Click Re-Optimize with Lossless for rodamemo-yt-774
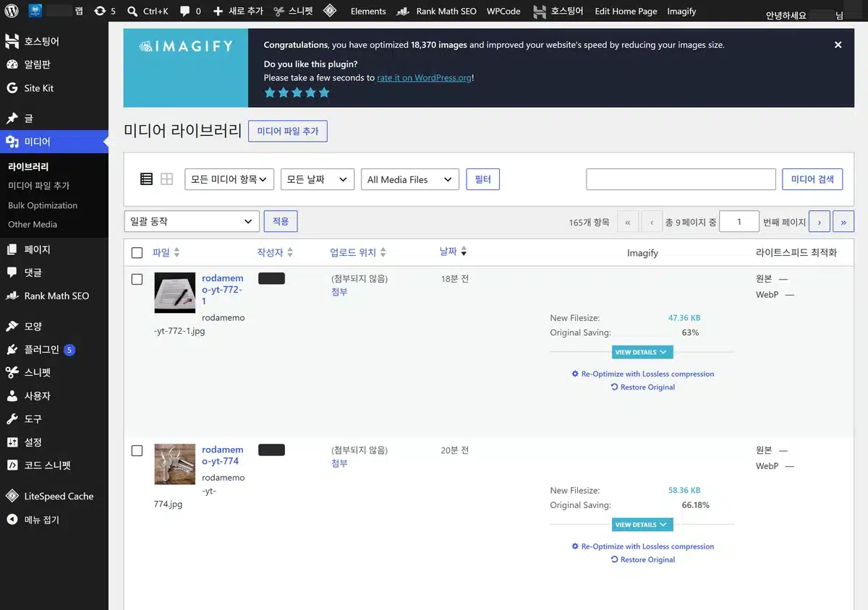The height and width of the screenshot is (610, 868). [x=643, y=546]
